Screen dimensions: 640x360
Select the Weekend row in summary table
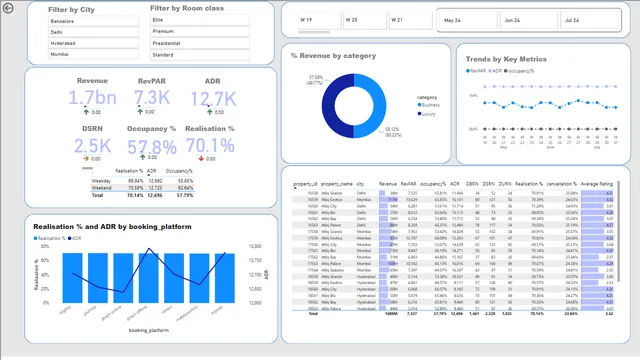tap(142, 188)
